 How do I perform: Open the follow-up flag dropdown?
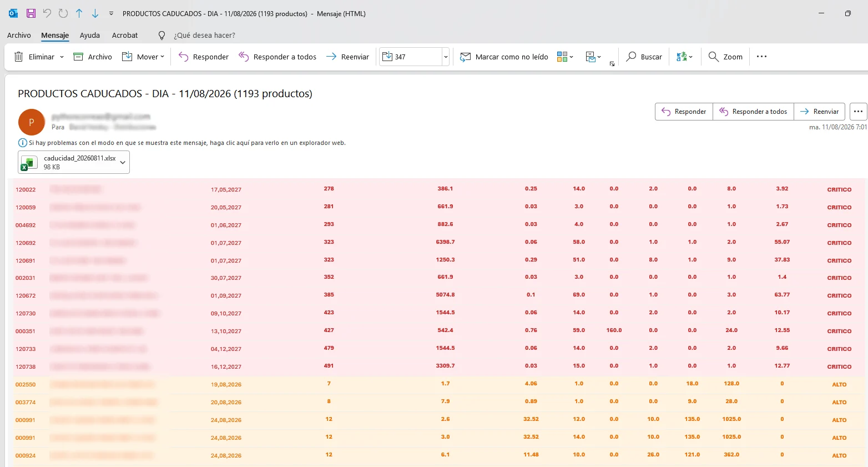(x=593, y=57)
